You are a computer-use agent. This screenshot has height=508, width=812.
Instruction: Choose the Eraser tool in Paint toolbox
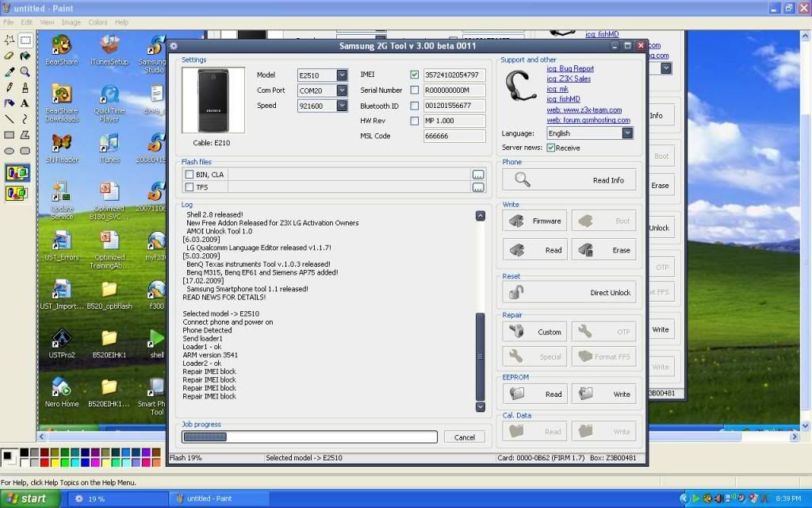(x=10, y=56)
